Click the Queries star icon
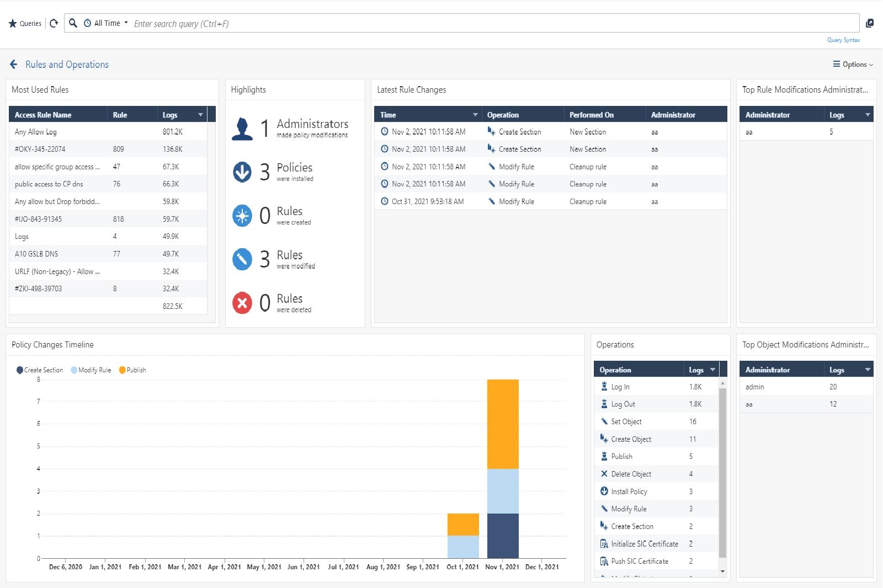883x588 pixels. [13, 24]
